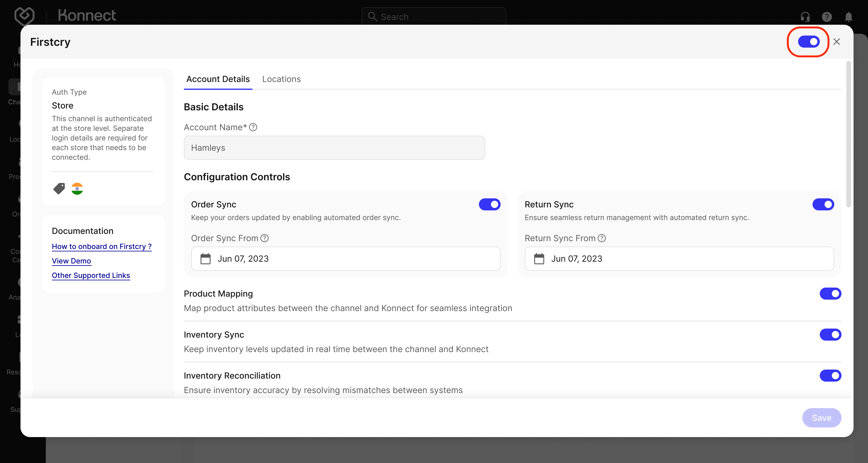The height and width of the screenshot is (463, 868).
Task: Click the Save button
Action: pyautogui.click(x=822, y=417)
